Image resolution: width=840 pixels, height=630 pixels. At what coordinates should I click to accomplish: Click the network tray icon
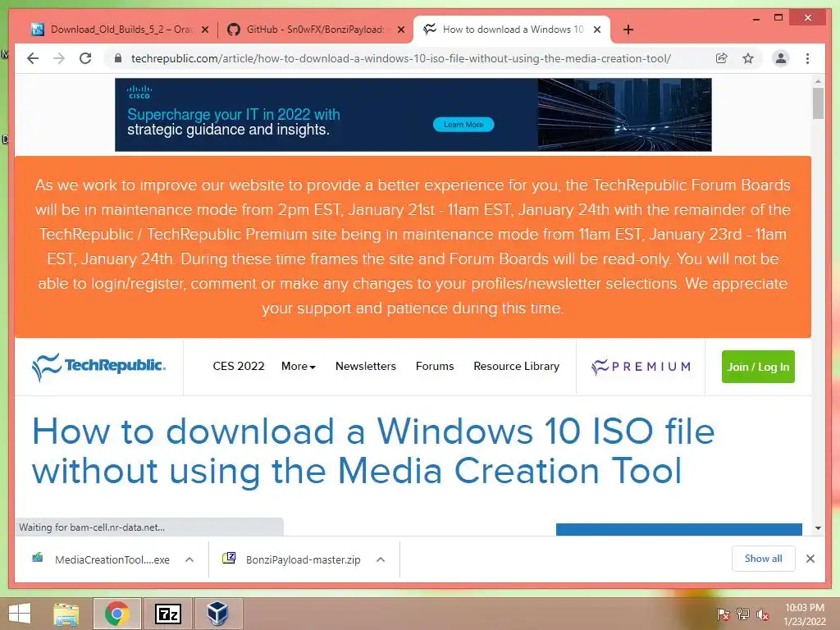click(x=743, y=614)
